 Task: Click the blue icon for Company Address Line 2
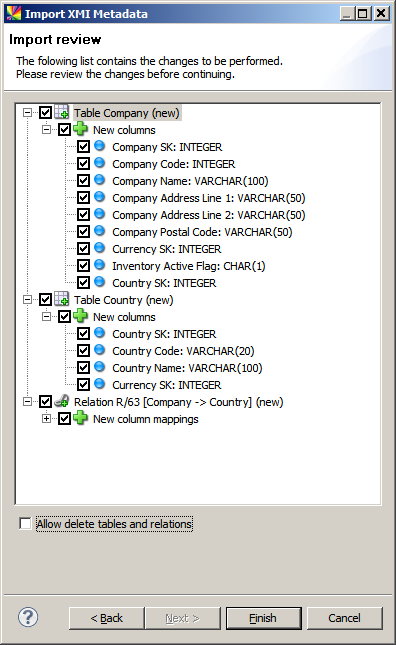(100, 214)
